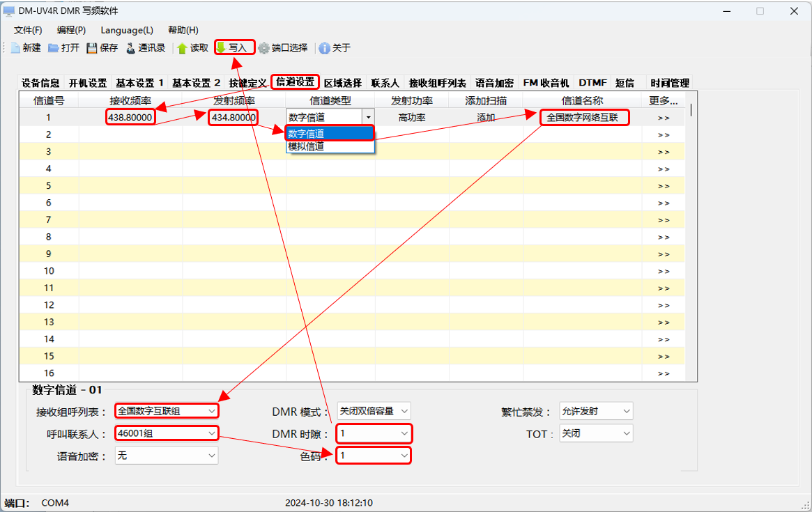Expand the 色码 color code dropdown

(x=404, y=456)
